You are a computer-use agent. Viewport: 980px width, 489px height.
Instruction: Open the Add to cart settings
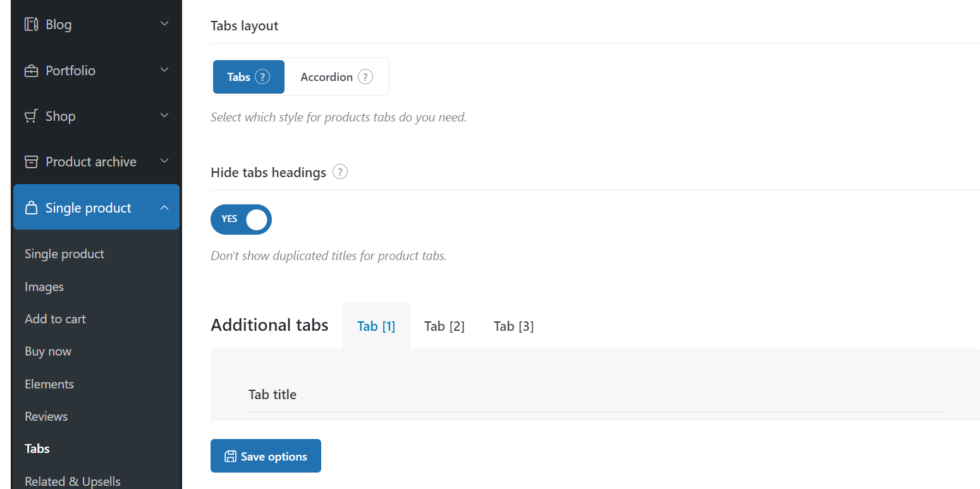55,319
